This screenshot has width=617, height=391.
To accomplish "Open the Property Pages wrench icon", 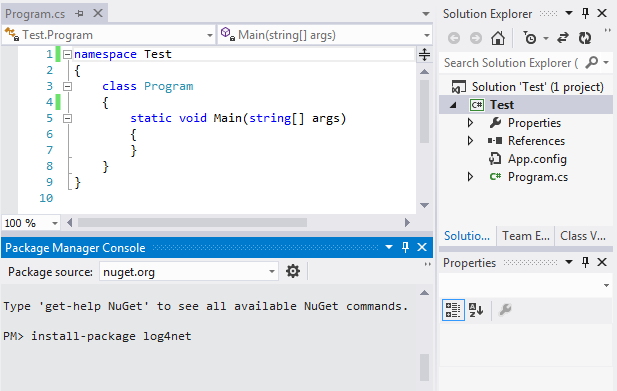I will pos(505,310).
